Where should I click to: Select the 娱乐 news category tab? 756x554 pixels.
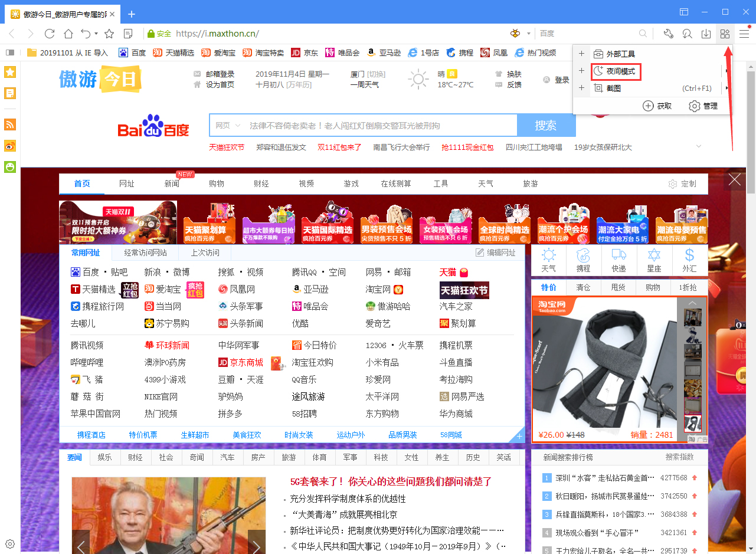[104, 457]
